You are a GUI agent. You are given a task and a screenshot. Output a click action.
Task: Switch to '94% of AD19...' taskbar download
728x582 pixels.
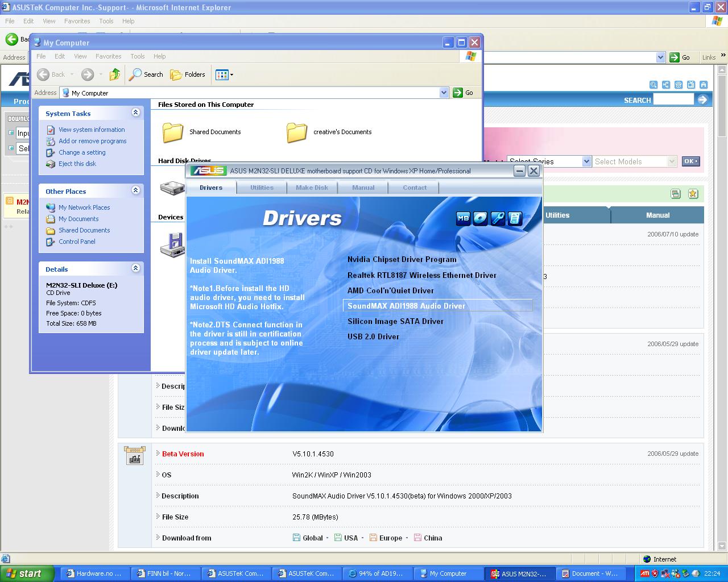[x=377, y=573]
